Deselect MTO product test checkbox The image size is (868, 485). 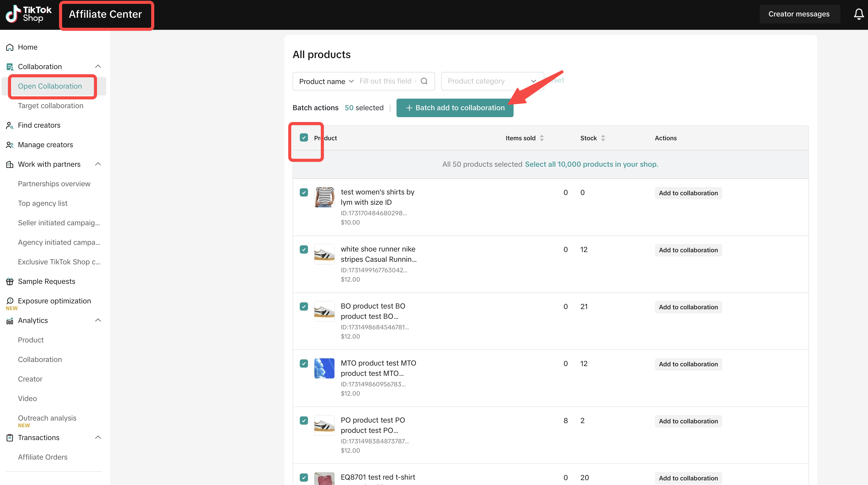click(304, 363)
